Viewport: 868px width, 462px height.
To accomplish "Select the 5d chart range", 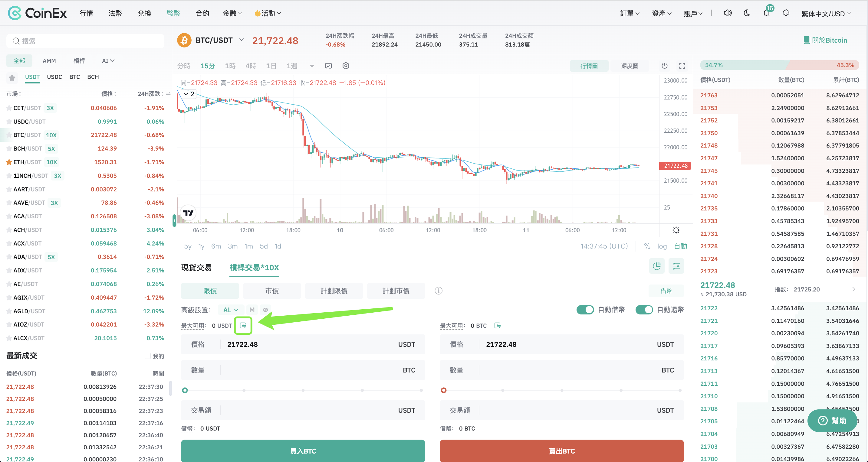I will click(264, 246).
